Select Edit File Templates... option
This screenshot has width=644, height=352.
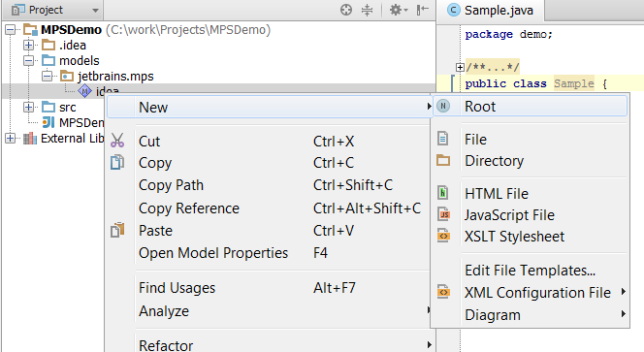(531, 271)
